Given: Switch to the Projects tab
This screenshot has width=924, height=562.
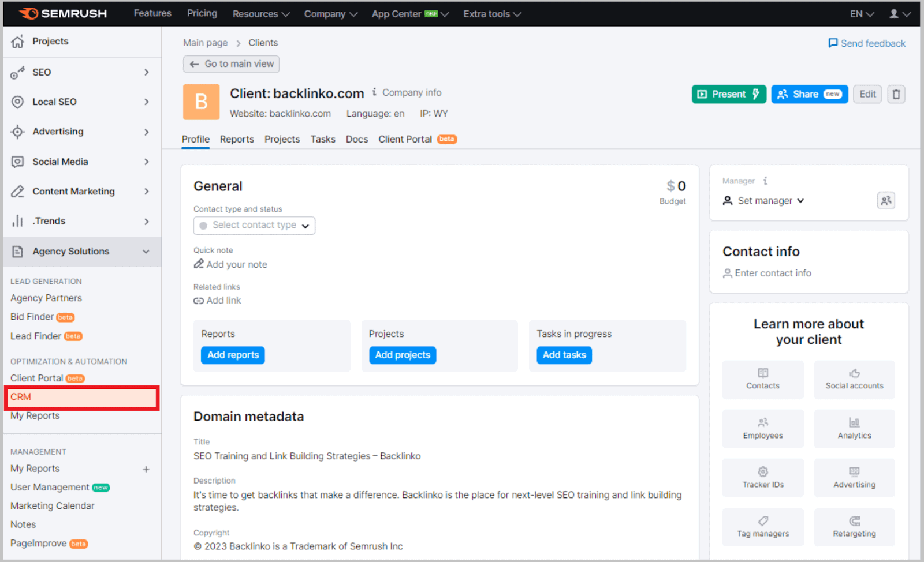Looking at the screenshot, I should 282,139.
